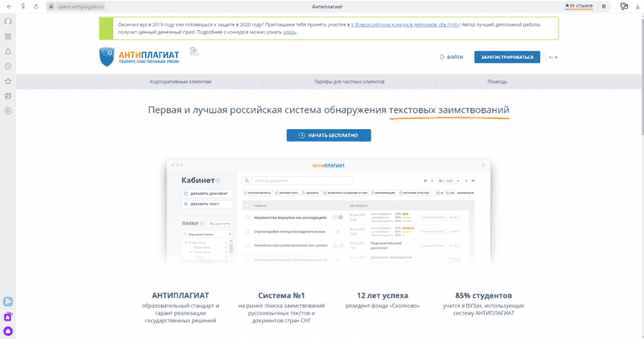This screenshot has width=644, height=339.
Task: Open browsing history clock icon in sidebar
Action: 8,65
